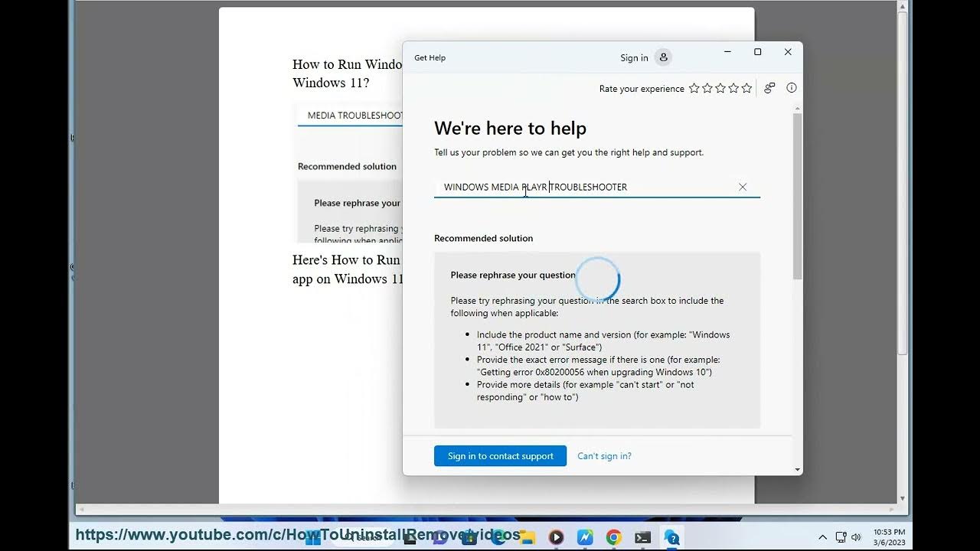The height and width of the screenshot is (551, 980).
Task: Rate the experience with the first star
Action: [694, 89]
